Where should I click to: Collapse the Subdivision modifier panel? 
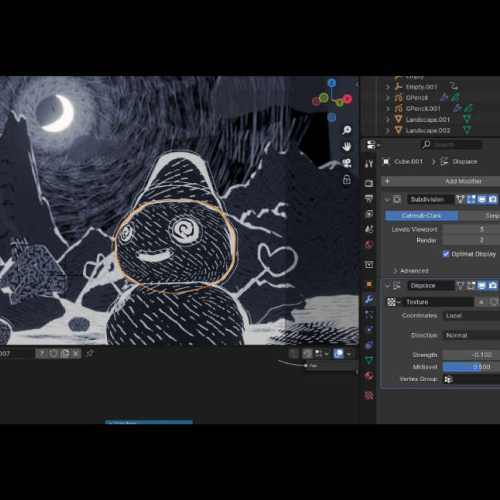387,199
